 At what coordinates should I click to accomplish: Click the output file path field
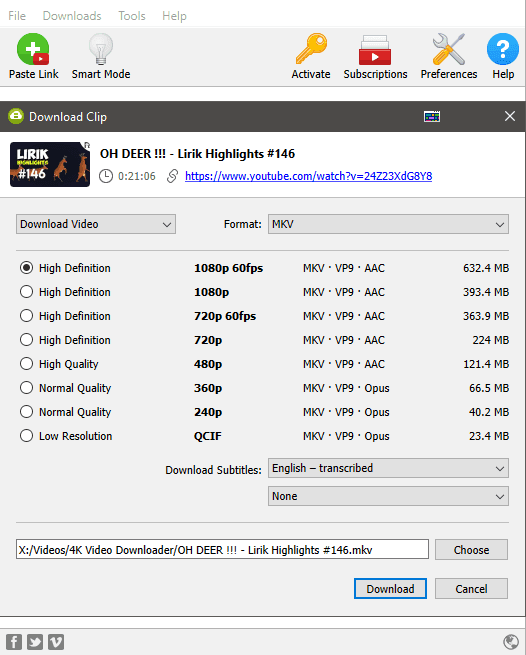[222, 550]
